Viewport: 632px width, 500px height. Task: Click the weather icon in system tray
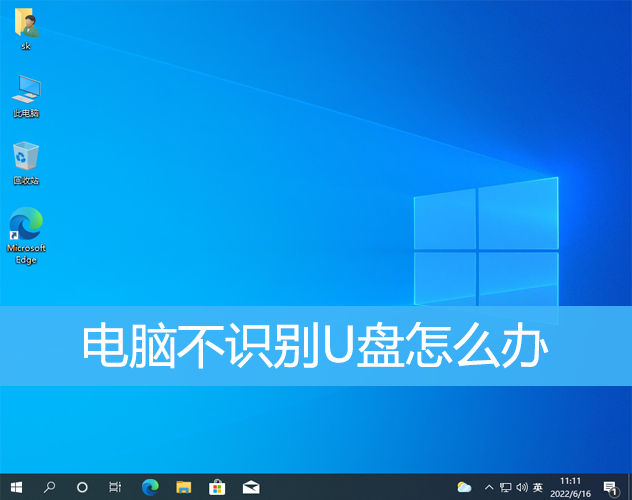point(464,487)
